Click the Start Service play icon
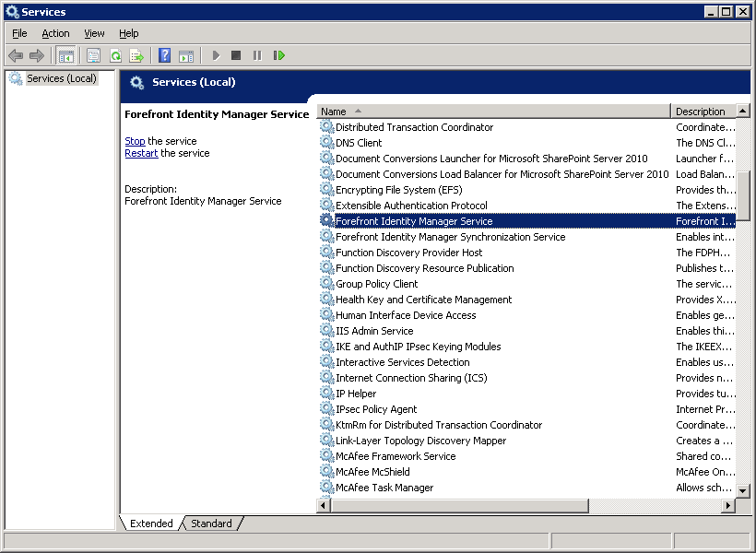Viewport: 756px width, 553px height. (x=216, y=56)
